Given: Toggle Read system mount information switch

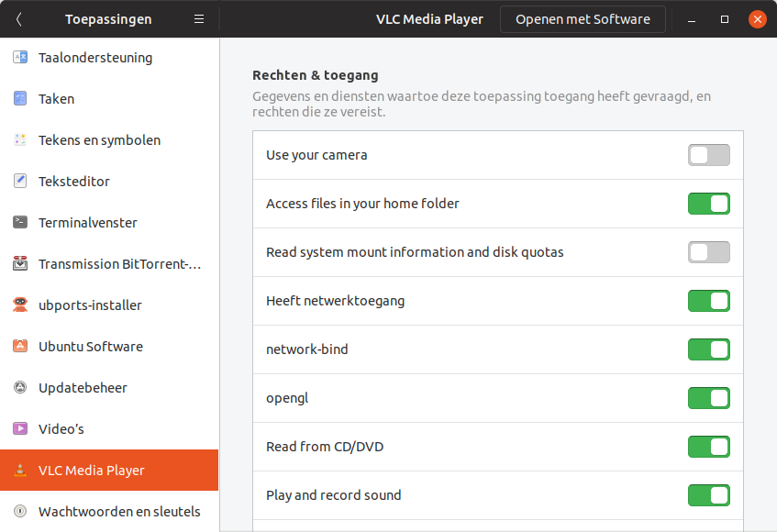Looking at the screenshot, I should click(x=708, y=252).
